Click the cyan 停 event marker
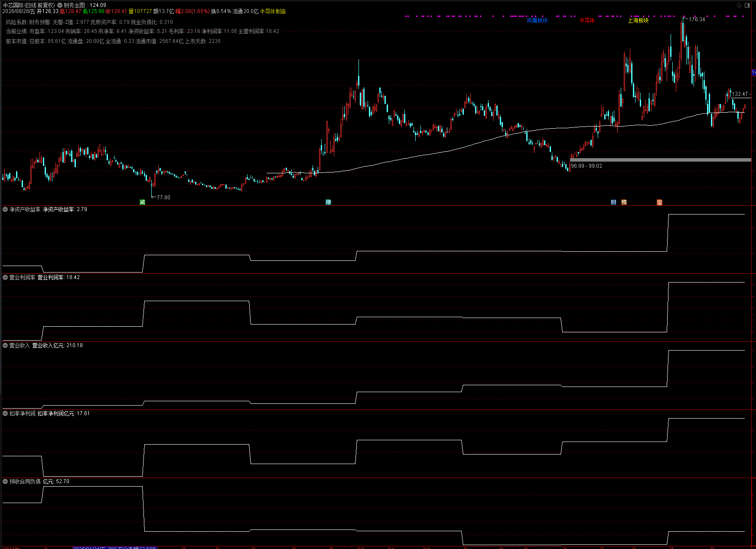Image resolution: width=756 pixels, height=549 pixels. click(329, 202)
